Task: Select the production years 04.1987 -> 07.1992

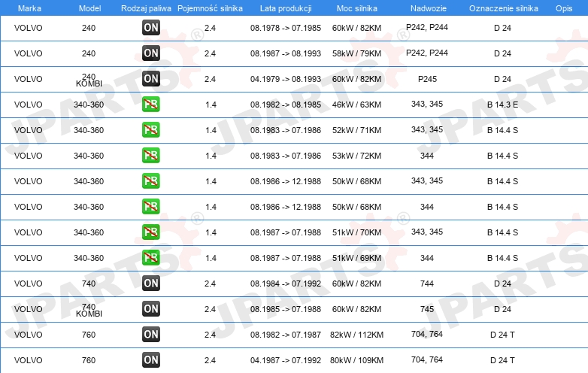Action: 286,360
